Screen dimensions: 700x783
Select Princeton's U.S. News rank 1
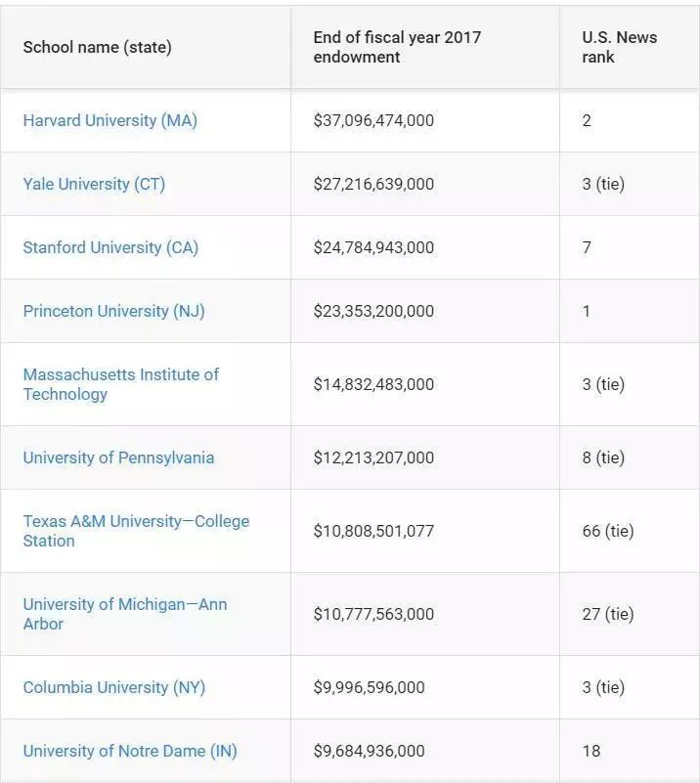point(587,312)
